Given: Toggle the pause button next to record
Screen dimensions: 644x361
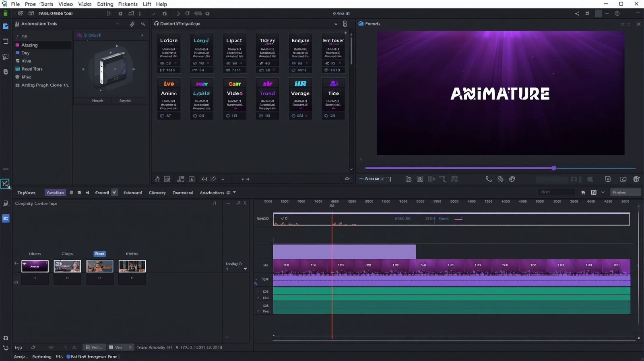Looking at the screenshot, I should [79, 193].
